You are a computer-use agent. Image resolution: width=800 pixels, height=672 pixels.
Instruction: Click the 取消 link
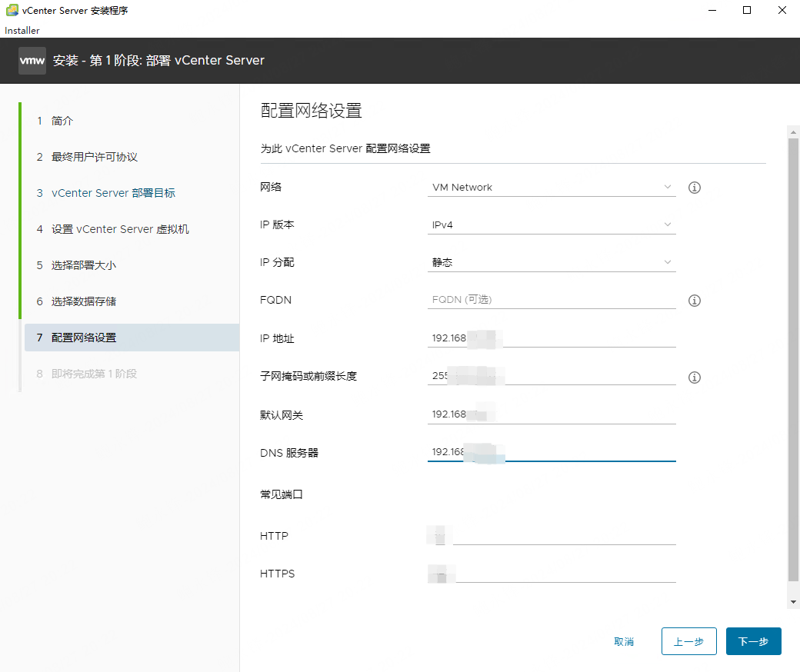click(x=624, y=642)
